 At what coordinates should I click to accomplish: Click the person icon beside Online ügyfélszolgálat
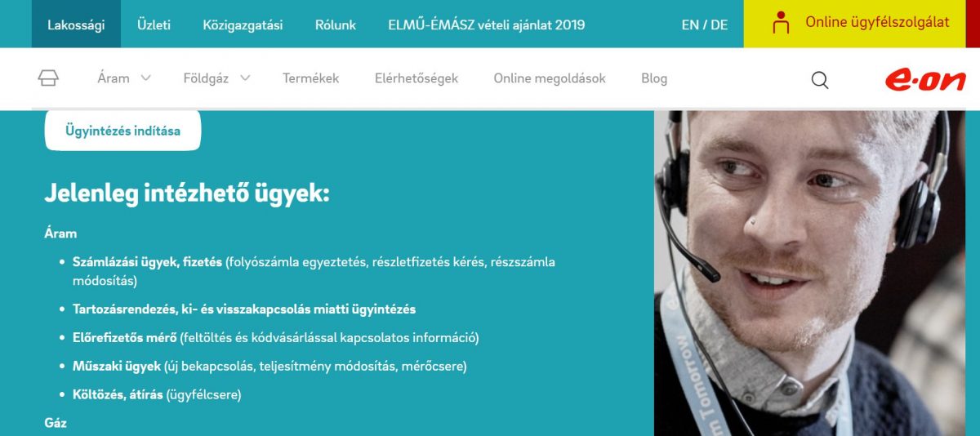tap(781, 23)
